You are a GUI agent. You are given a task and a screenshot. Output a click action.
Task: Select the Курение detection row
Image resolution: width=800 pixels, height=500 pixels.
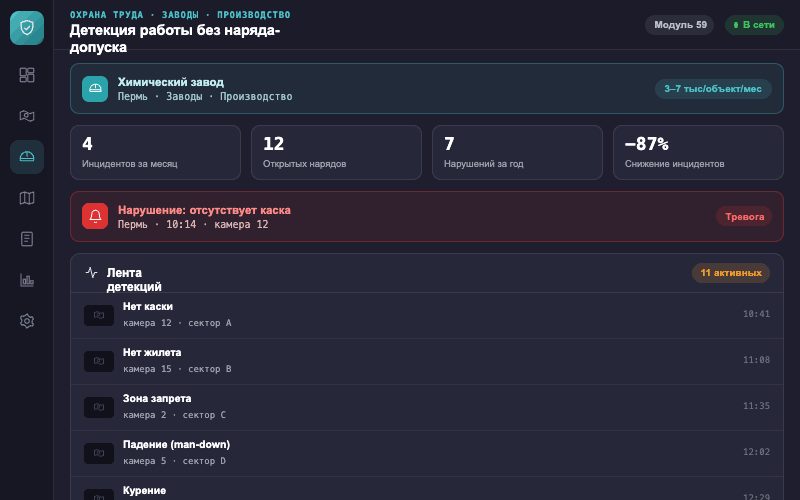(x=427, y=489)
